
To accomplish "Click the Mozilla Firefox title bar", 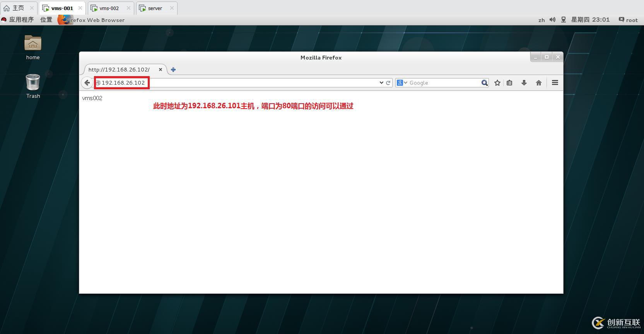I will [321, 58].
